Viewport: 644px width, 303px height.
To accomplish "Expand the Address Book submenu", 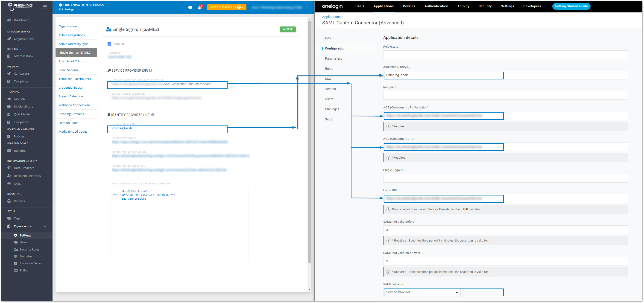I will click(x=45, y=56).
